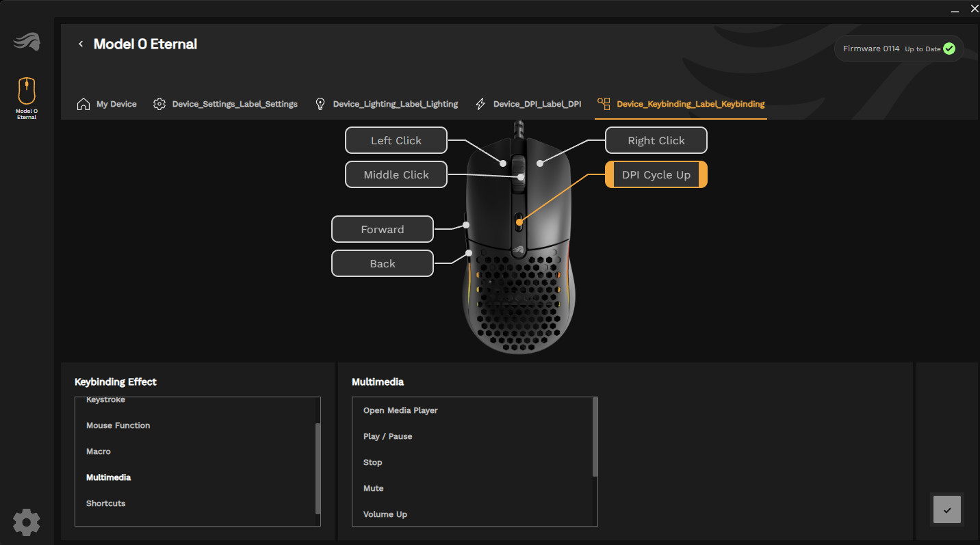
Task: Select Mouse Function in Keybinding Effect list
Action: coord(118,425)
